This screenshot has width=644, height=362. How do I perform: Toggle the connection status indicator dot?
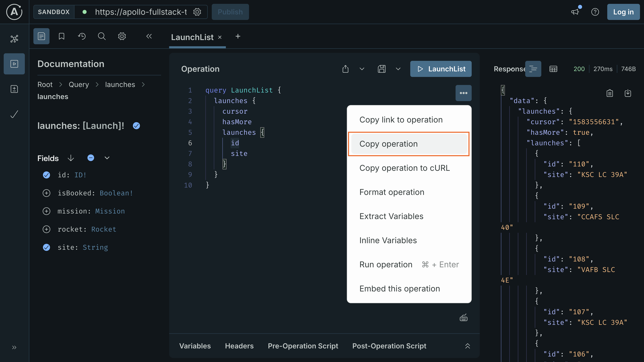(85, 12)
